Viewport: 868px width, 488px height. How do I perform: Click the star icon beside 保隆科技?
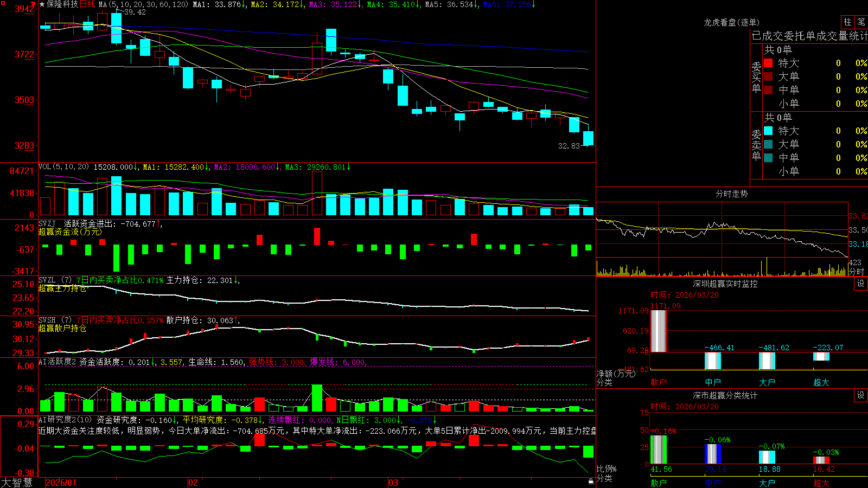42,4
